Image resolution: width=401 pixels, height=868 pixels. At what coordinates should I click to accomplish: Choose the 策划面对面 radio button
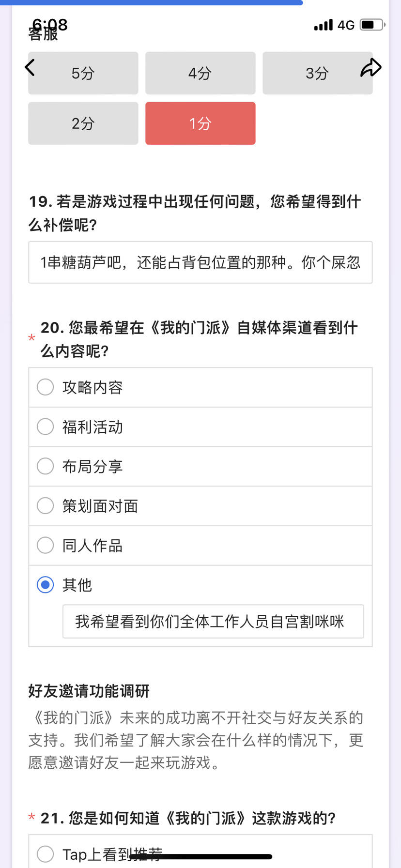[200, 506]
